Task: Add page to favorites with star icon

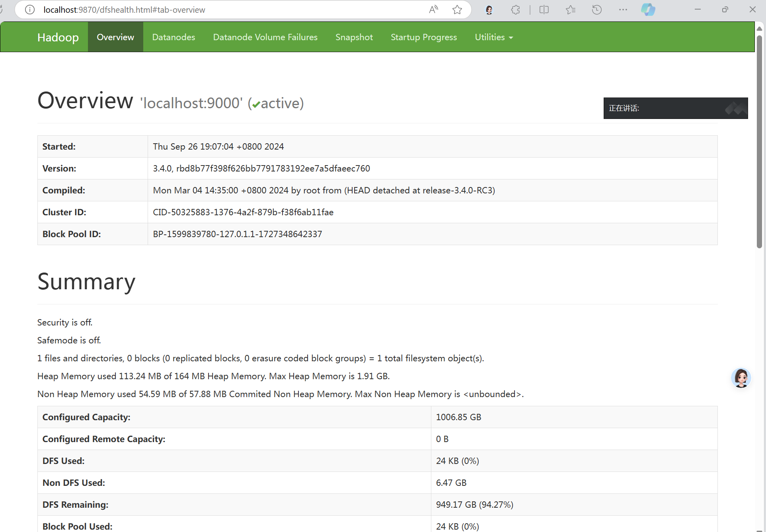Action: coord(457,10)
